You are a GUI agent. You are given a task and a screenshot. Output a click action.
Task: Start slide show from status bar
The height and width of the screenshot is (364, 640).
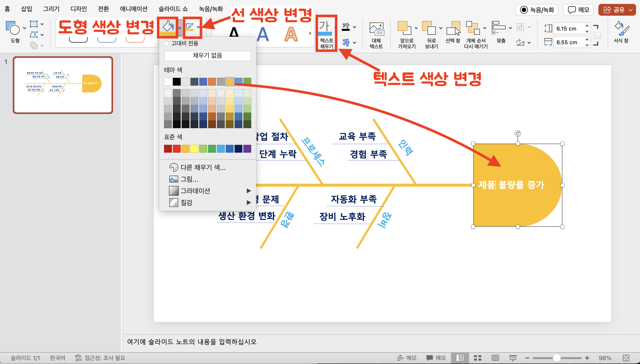click(x=513, y=358)
